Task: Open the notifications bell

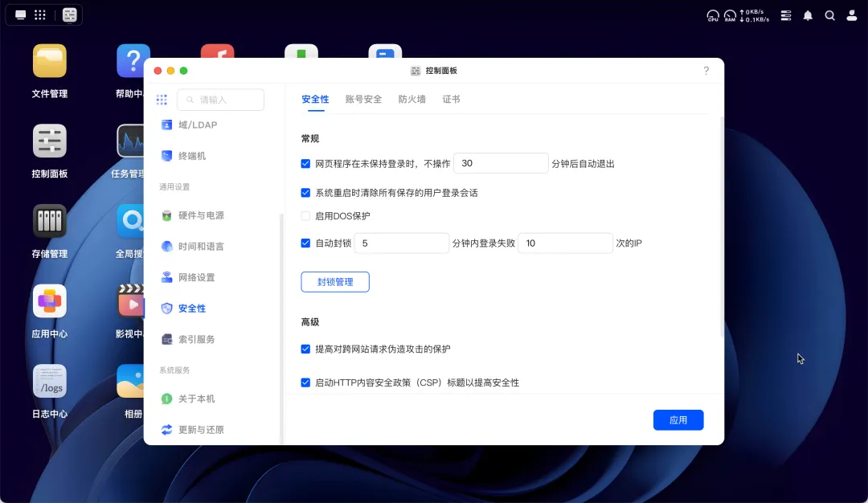Action: [x=808, y=15]
